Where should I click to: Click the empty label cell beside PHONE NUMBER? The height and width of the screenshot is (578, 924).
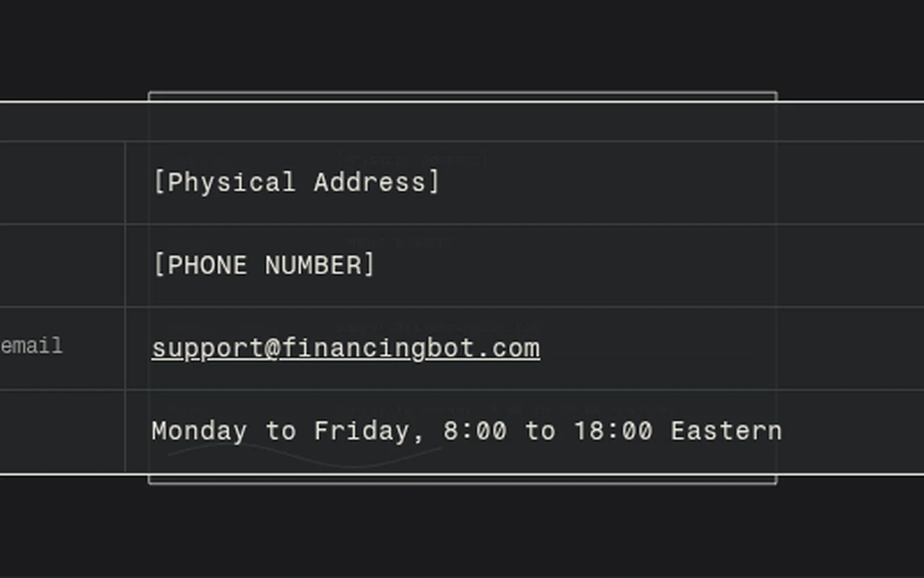pos(62,266)
